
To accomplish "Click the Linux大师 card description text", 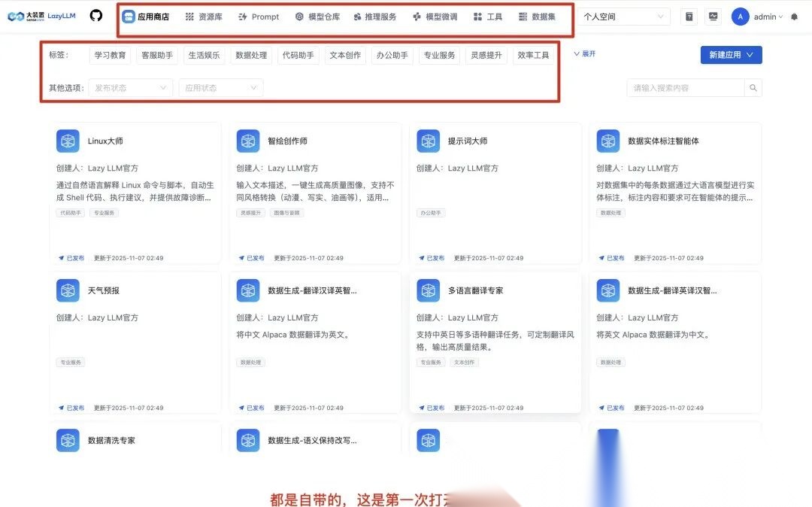I will click(135, 191).
